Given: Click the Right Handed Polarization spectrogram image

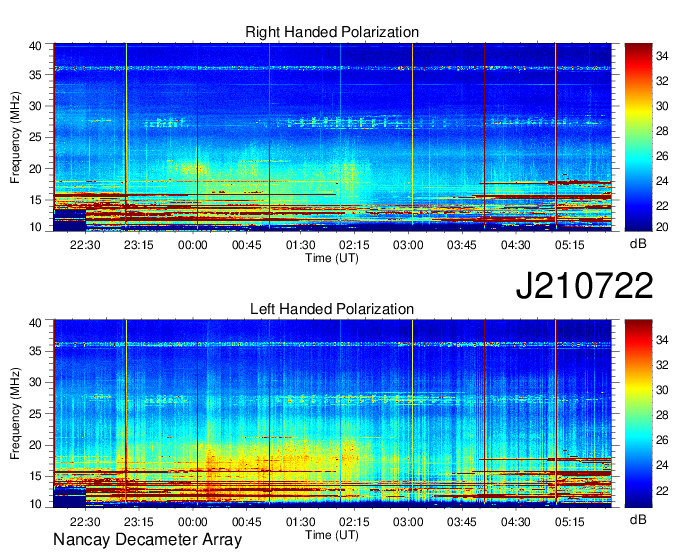Looking at the screenshot, I should coord(332,137).
